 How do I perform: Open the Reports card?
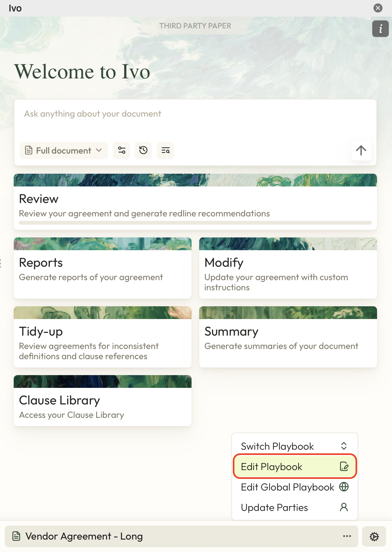103,268
